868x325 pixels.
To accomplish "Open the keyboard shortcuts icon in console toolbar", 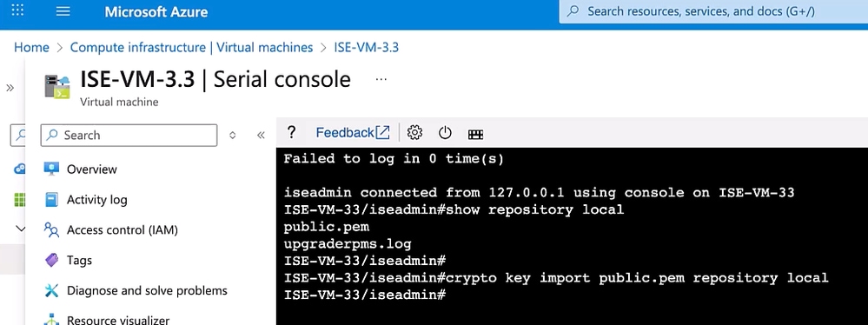I will coord(476,134).
